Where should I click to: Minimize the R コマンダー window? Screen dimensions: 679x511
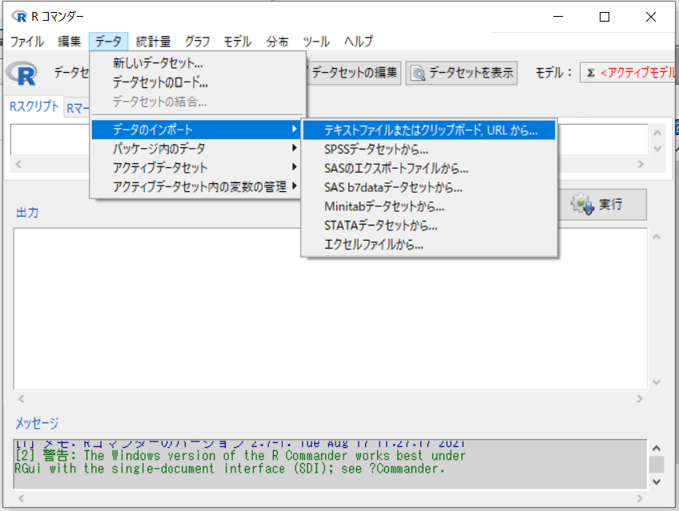coord(558,17)
